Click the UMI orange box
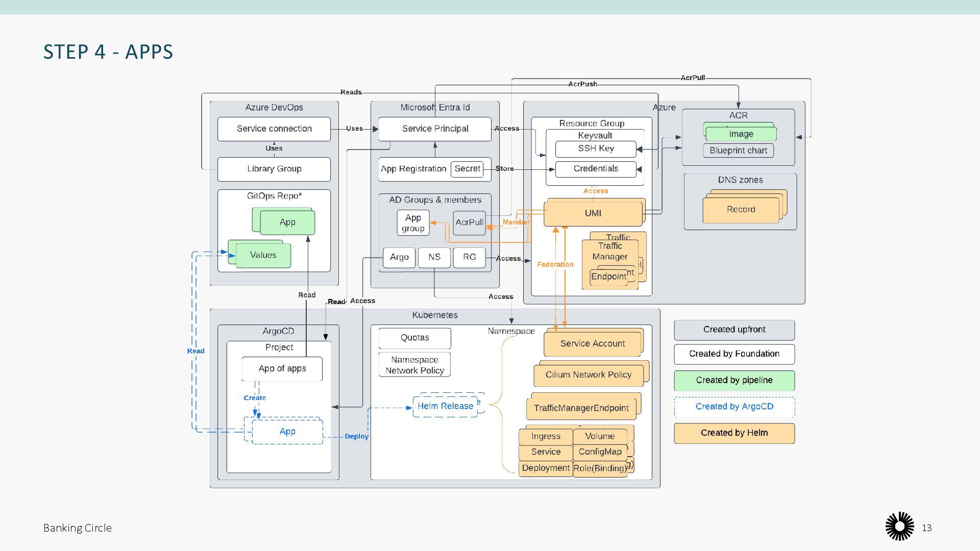The image size is (980, 551). click(593, 213)
